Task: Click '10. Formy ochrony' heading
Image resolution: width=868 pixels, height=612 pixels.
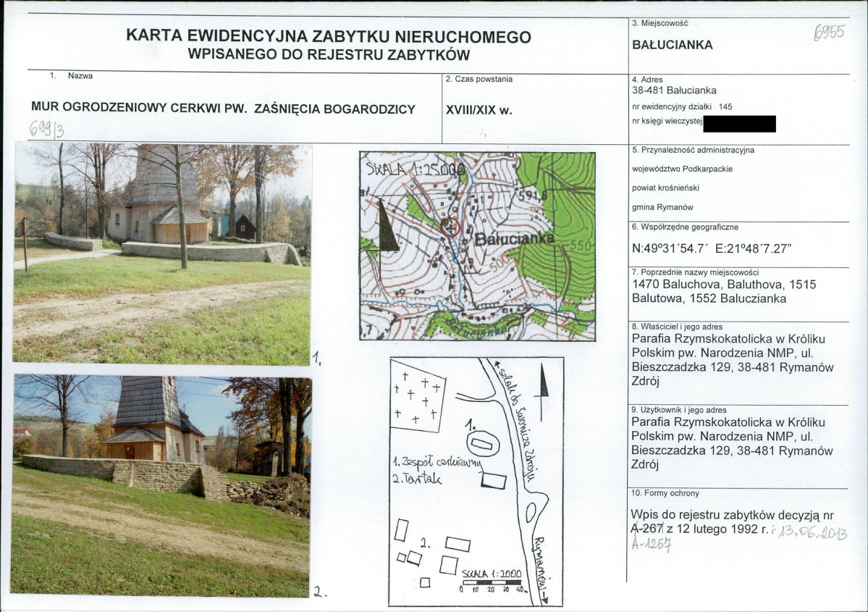Action: coord(665,493)
